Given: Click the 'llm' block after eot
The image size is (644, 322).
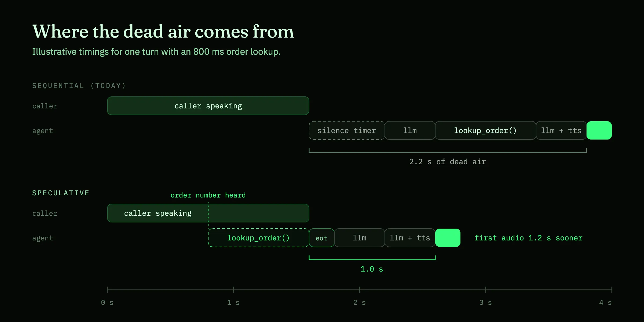Looking at the screenshot, I should pyautogui.click(x=360, y=238).
